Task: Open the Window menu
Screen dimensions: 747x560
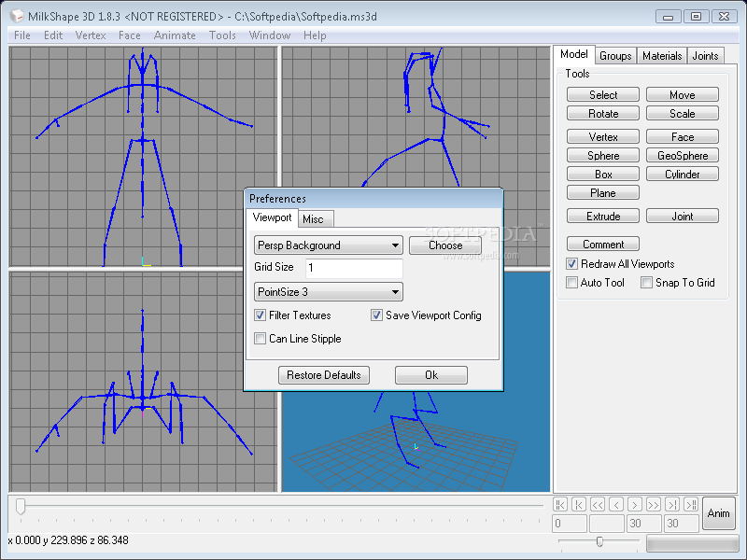Action: 270,35
